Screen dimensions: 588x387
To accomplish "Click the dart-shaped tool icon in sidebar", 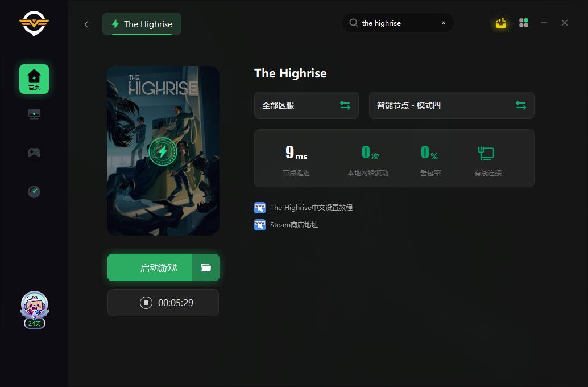I will (34, 192).
